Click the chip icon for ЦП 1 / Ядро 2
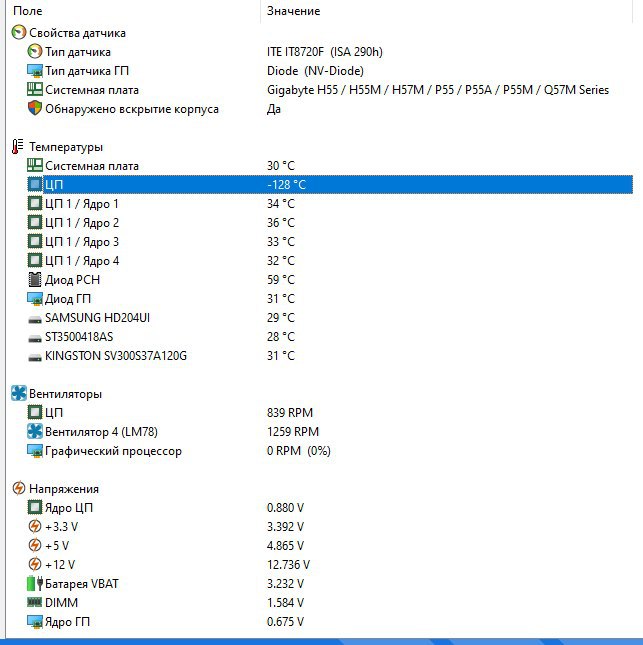 pos(35,223)
